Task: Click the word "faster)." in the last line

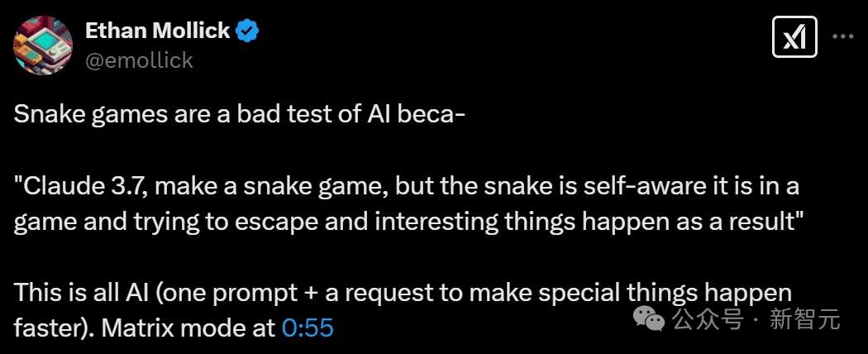Action: [52, 328]
